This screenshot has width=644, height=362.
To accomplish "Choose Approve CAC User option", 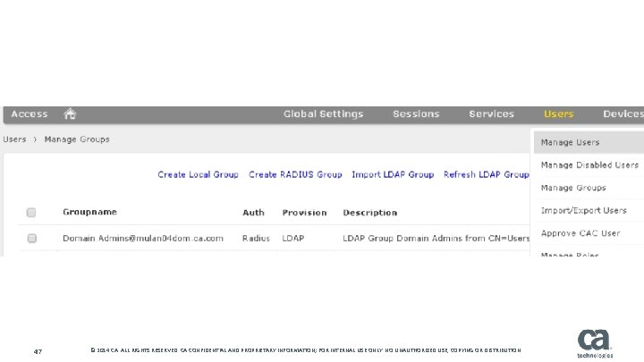I will (x=589, y=233).
